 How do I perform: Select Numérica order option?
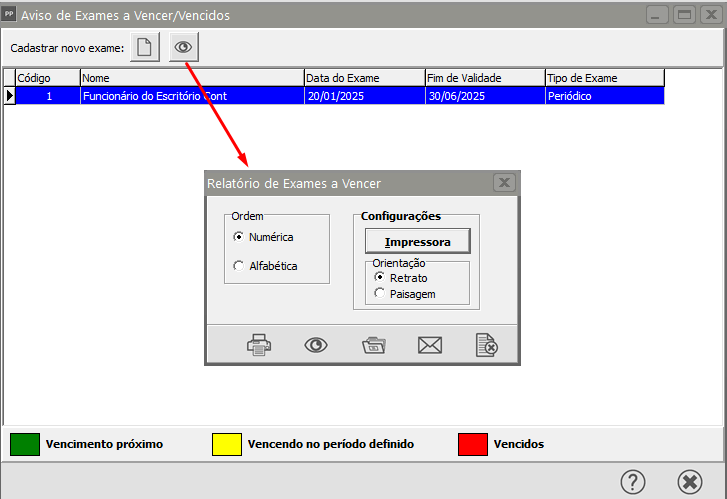click(238, 237)
